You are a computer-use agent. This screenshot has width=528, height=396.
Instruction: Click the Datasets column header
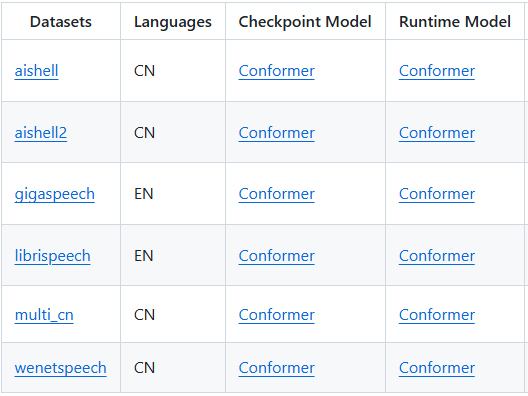coord(61,22)
